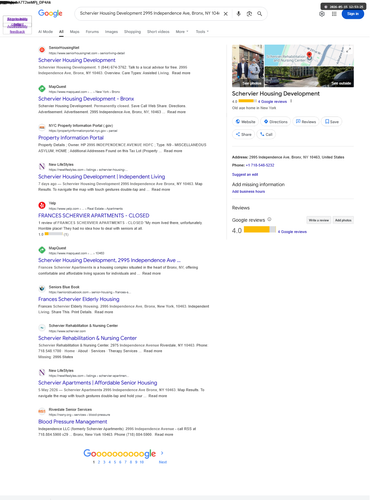Open Property Information Portal result
Viewport: 374px width, 500px height.
[71, 138]
